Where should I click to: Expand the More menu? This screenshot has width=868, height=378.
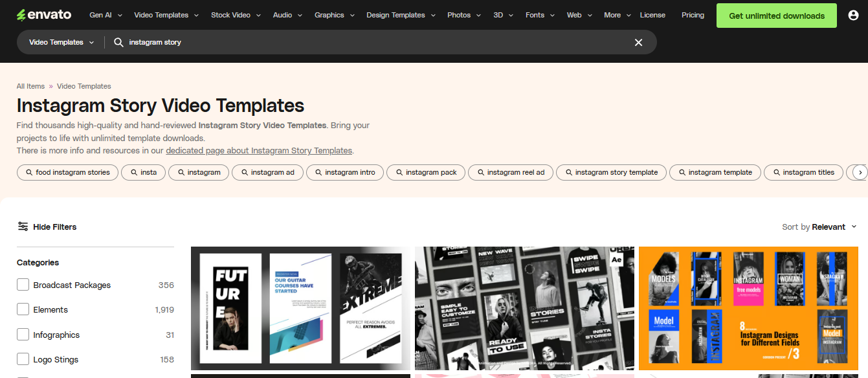pyautogui.click(x=618, y=15)
